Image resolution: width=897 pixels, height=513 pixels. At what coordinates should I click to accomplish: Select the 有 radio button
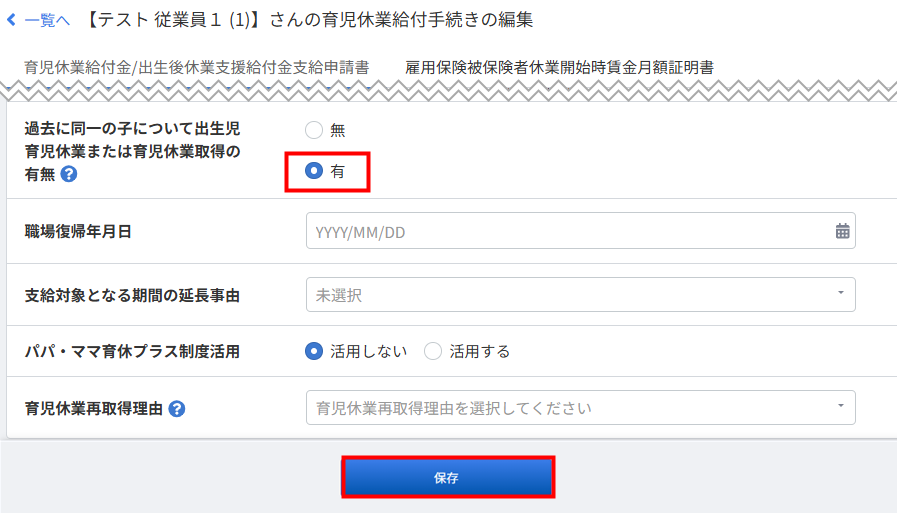(313, 170)
